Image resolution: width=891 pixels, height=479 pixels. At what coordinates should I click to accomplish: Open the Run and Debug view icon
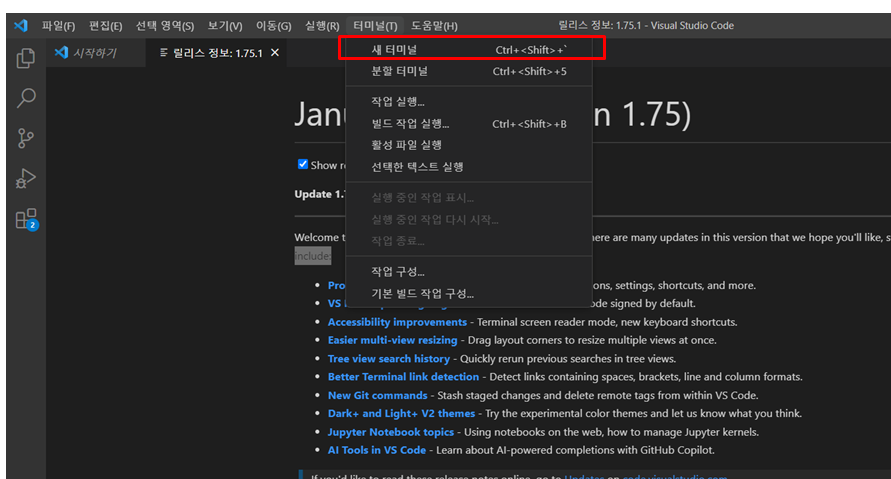point(26,178)
